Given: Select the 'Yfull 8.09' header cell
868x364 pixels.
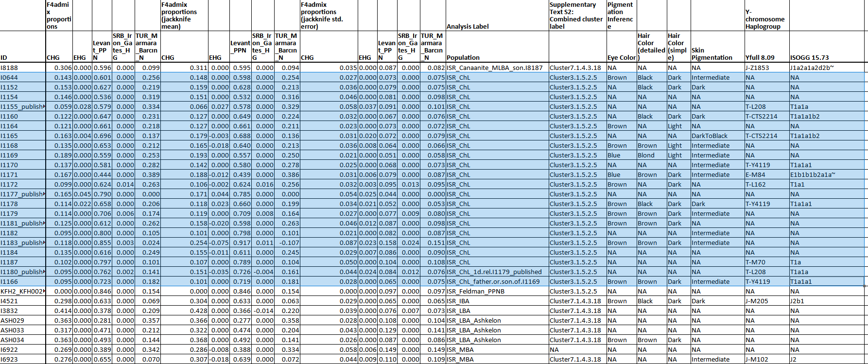Looking at the screenshot, I should point(766,47).
